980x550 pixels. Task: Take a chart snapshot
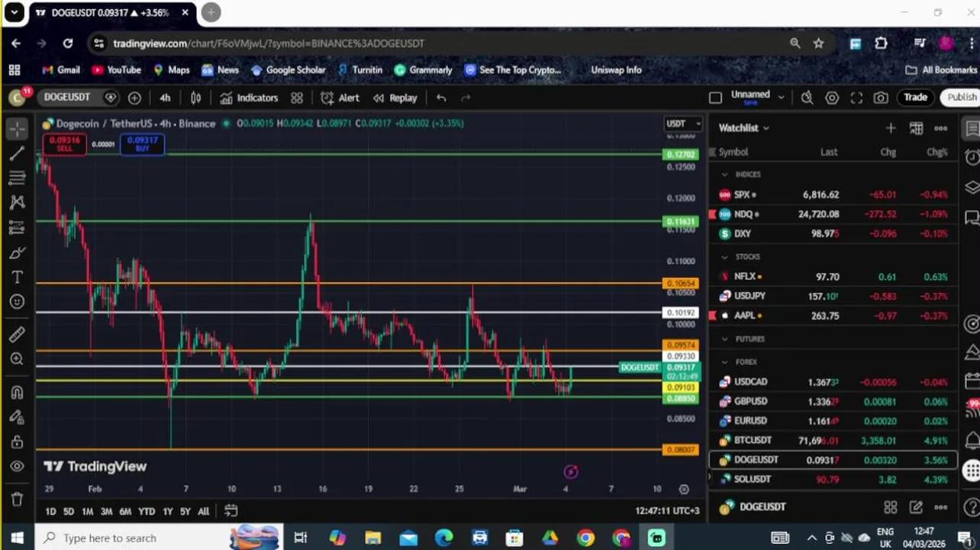point(881,98)
